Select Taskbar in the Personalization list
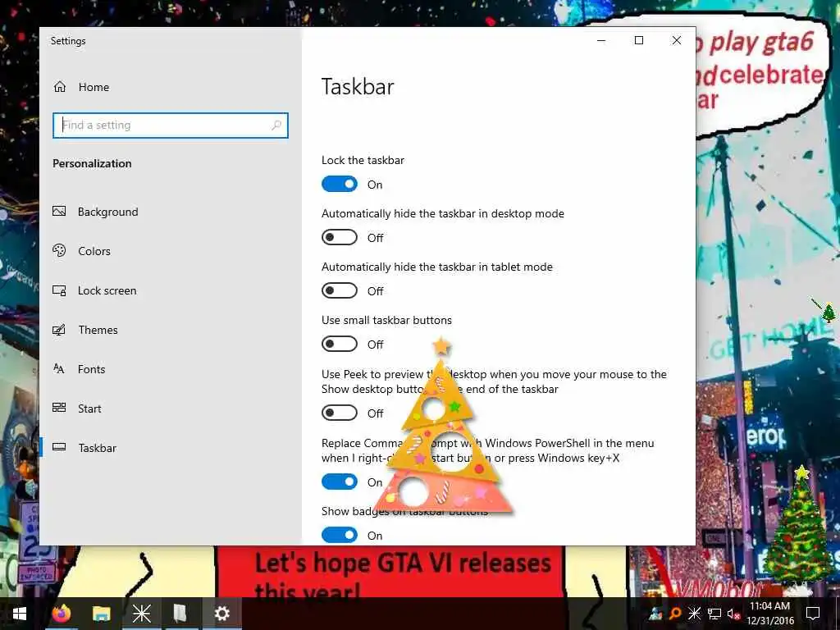Image resolution: width=840 pixels, height=630 pixels. click(x=171, y=448)
